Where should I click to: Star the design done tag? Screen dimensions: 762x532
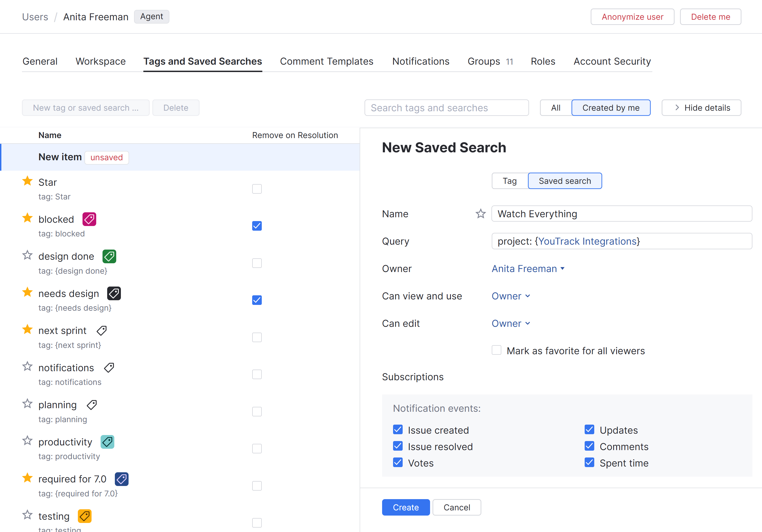[27, 255]
